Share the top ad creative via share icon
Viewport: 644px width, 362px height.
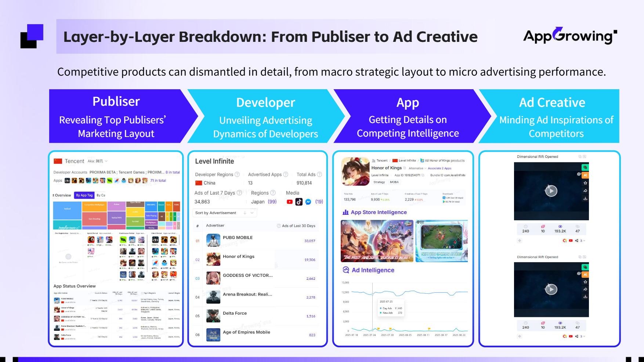click(x=585, y=191)
